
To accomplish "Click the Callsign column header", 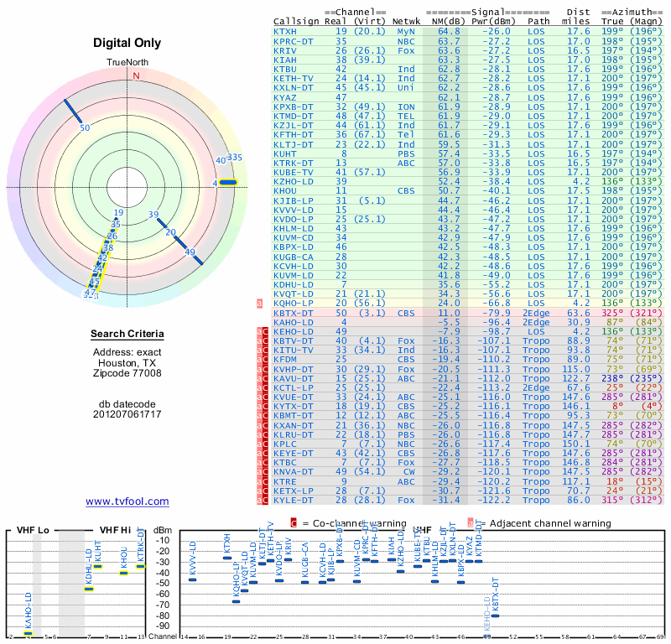I will [x=296, y=22].
